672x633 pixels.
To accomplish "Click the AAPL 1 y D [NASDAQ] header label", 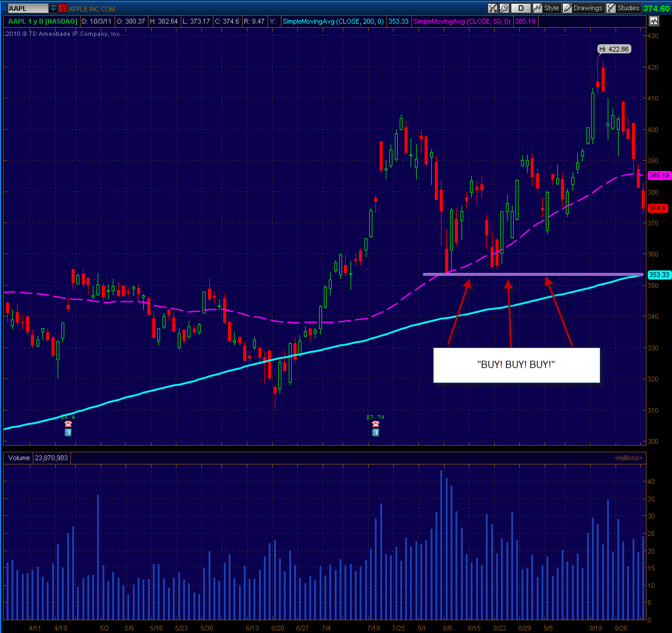I will [43, 21].
